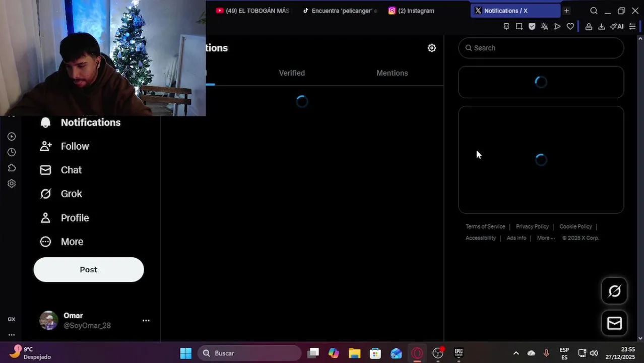Open the translate page icon
Image resolution: width=644 pixels, height=363 pixels.
pyautogui.click(x=544, y=27)
